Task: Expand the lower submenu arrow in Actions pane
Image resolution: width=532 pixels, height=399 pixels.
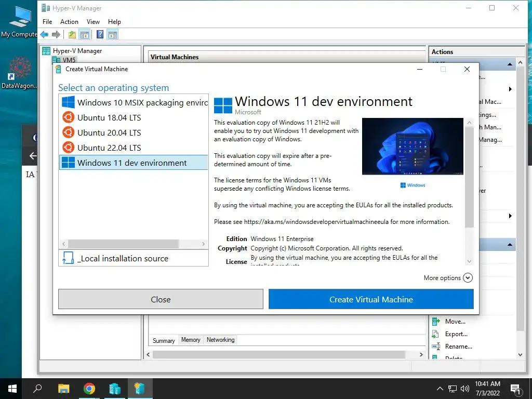Action: point(510,216)
